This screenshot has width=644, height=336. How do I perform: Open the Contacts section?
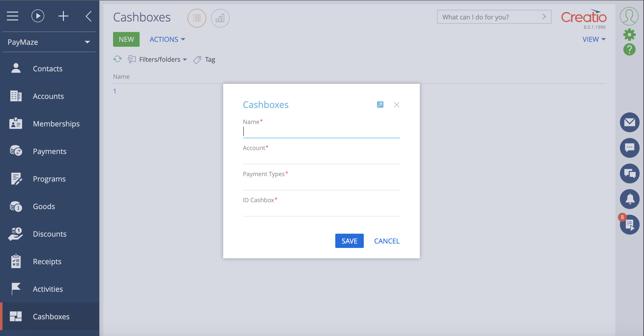click(47, 69)
